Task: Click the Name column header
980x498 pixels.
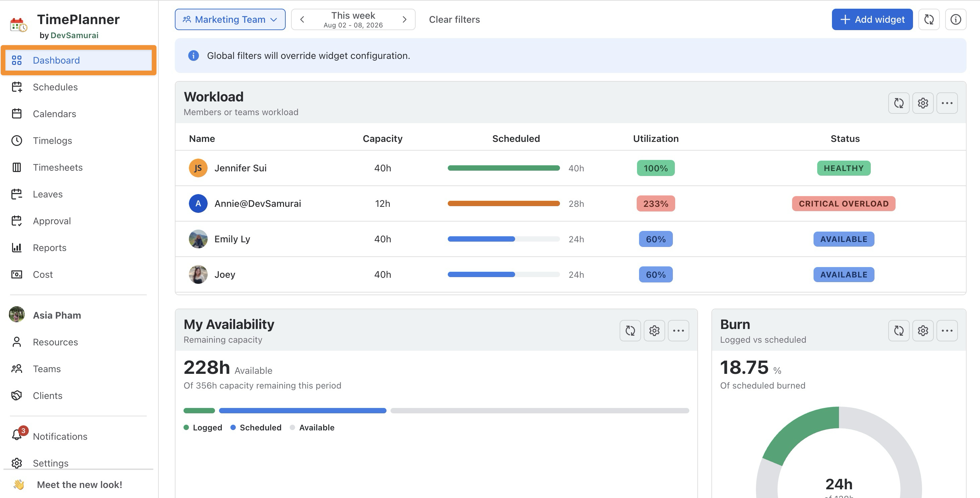Action: (202, 139)
